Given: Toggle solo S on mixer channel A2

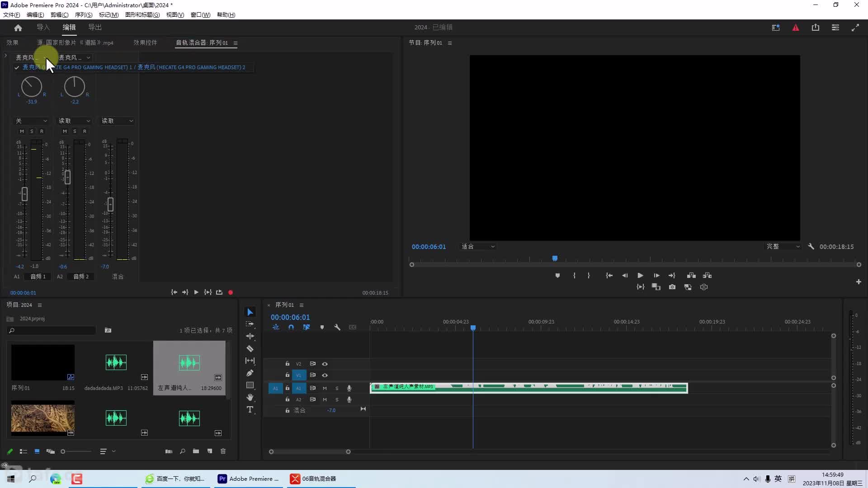Looking at the screenshot, I should pyautogui.click(x=75, y=131).
